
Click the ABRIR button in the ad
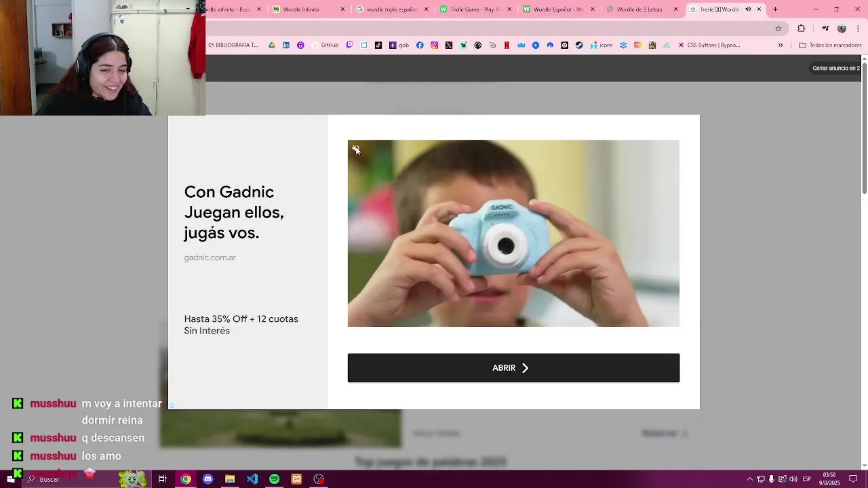click(x=513, y=367)
